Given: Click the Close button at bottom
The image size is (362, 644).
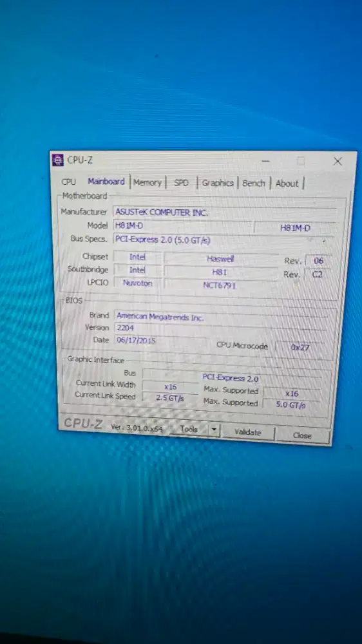Looking at the screenshot, I should [x=303, y=435].
